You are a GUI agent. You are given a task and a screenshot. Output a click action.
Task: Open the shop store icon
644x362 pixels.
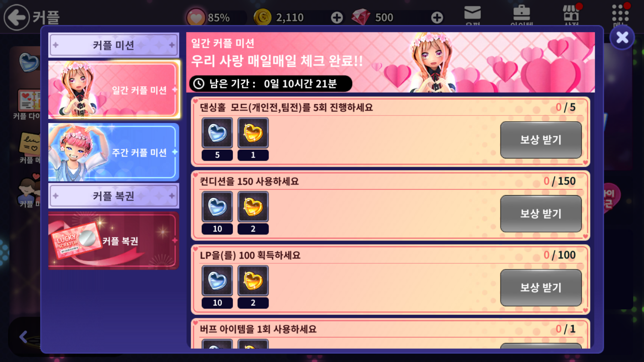571,14
